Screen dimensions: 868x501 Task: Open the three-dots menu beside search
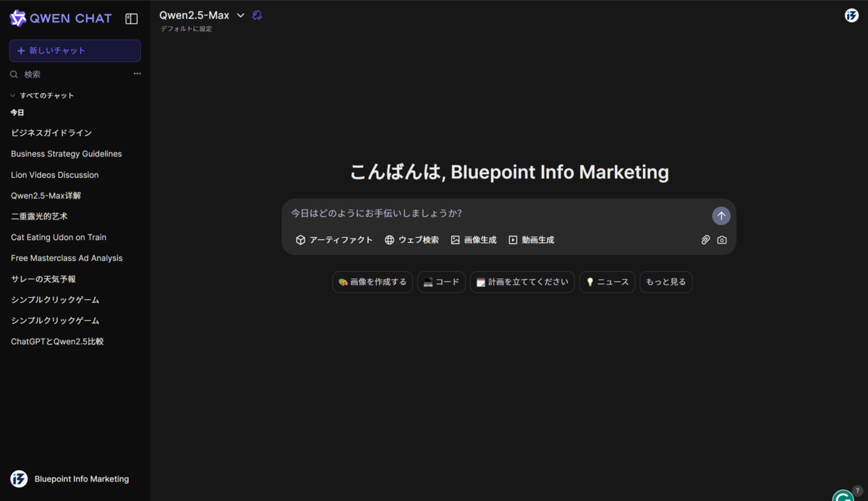(x=137, y=74)
